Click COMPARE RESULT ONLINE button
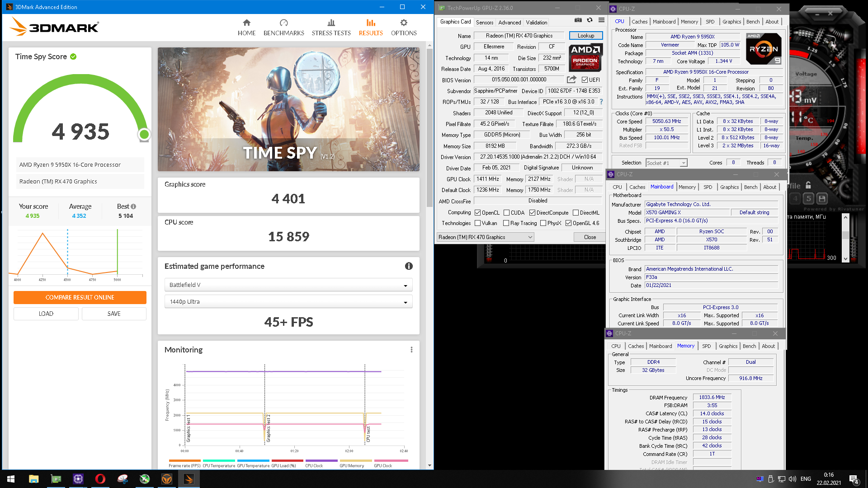 coord(80,297)
